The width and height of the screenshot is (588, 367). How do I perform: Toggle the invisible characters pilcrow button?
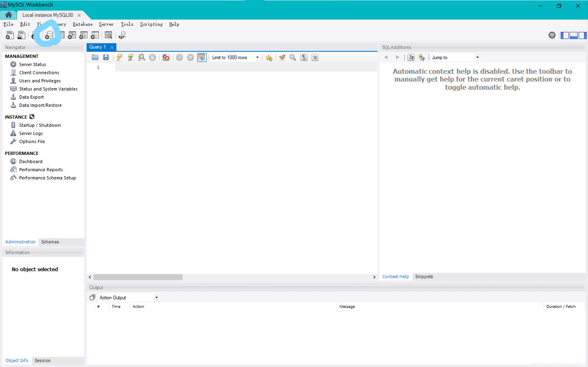304,57
